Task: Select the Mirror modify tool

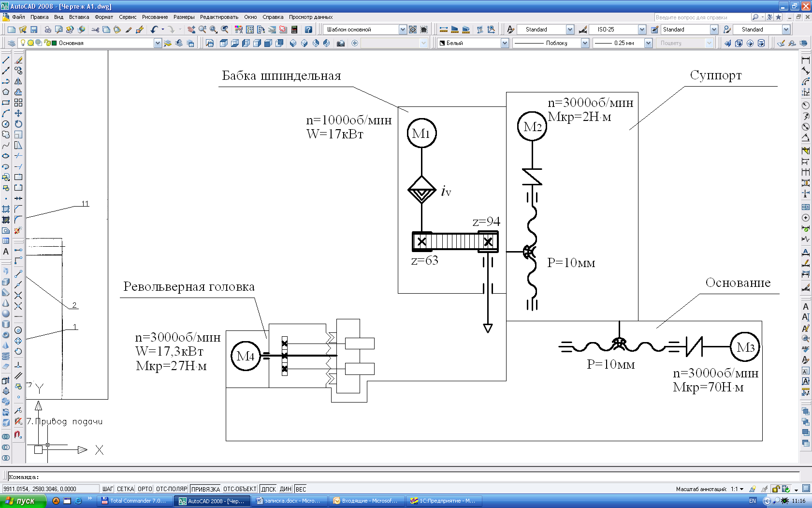Action: tap(18, 81)
